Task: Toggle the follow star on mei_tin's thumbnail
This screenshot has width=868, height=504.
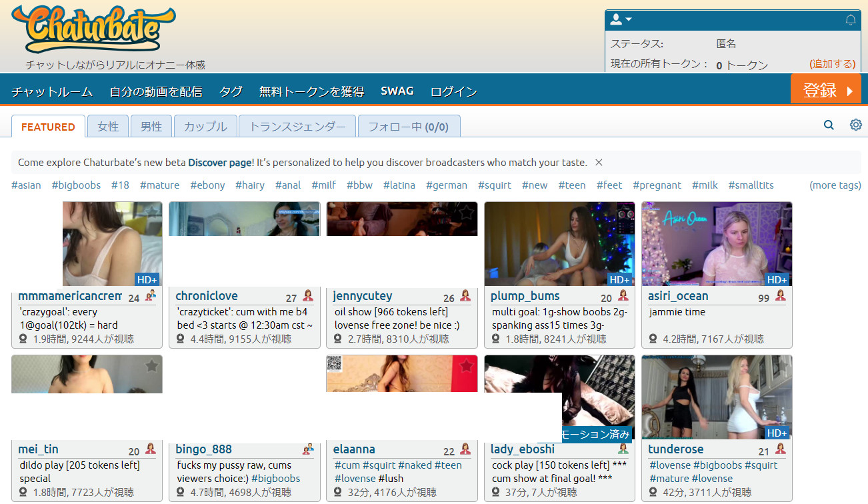Action: click(151, 366)
